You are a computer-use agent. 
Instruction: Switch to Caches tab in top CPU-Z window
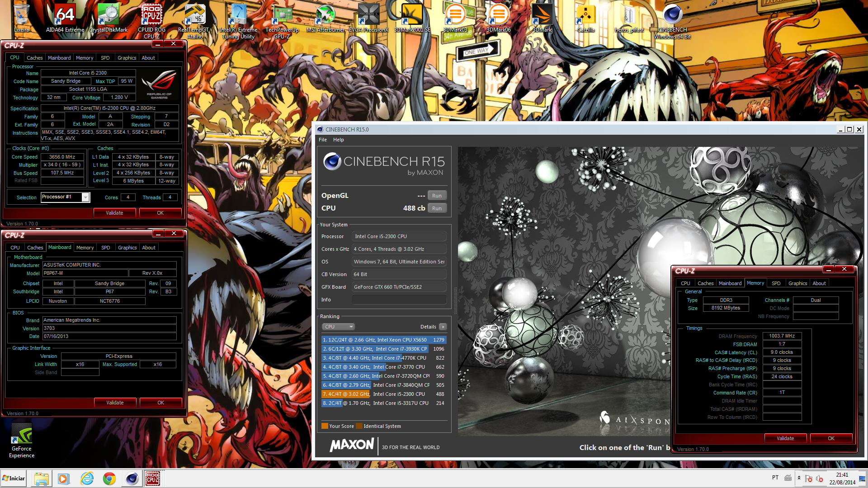[x=34, y=58]
